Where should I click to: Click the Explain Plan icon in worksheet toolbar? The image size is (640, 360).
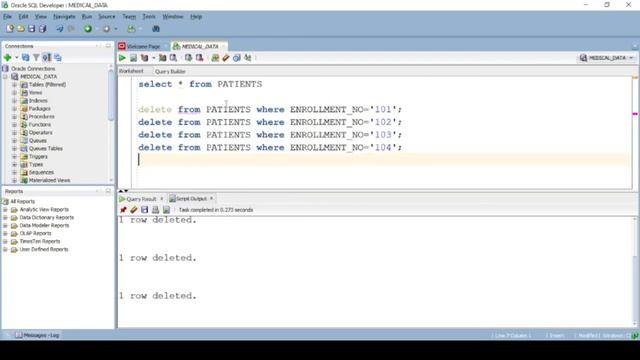(x=144, y=58)
